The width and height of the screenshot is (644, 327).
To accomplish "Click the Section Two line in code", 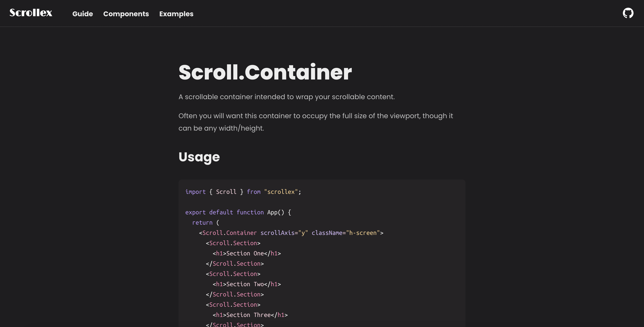I will point(246,284).
